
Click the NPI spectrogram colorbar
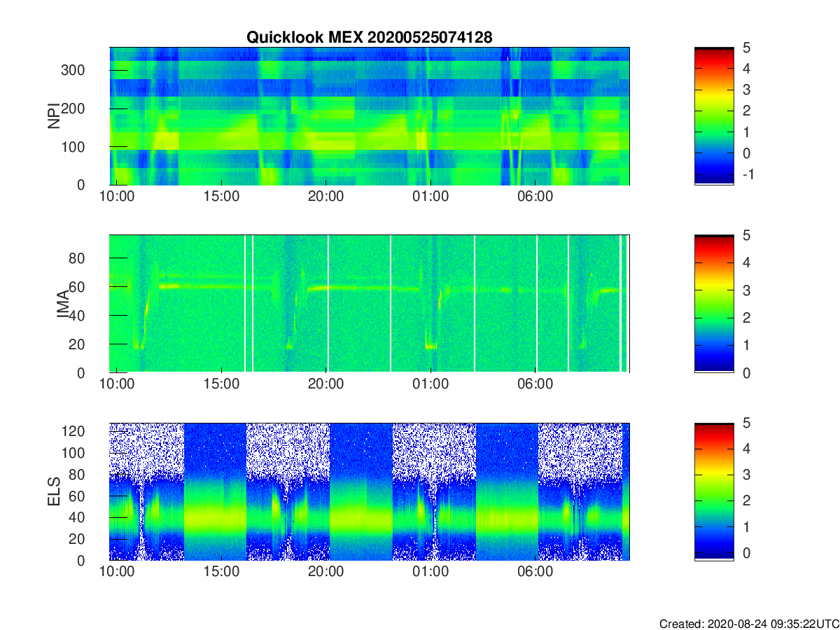point(714,116)
